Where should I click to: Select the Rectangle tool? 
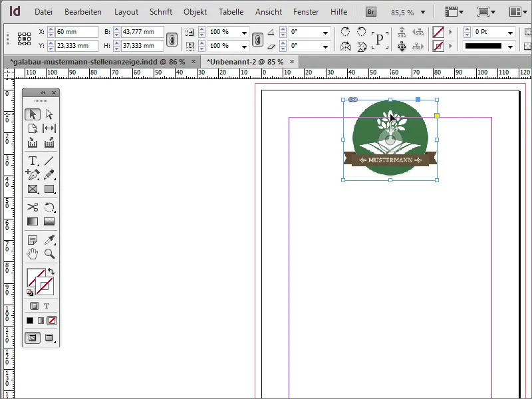49,189
